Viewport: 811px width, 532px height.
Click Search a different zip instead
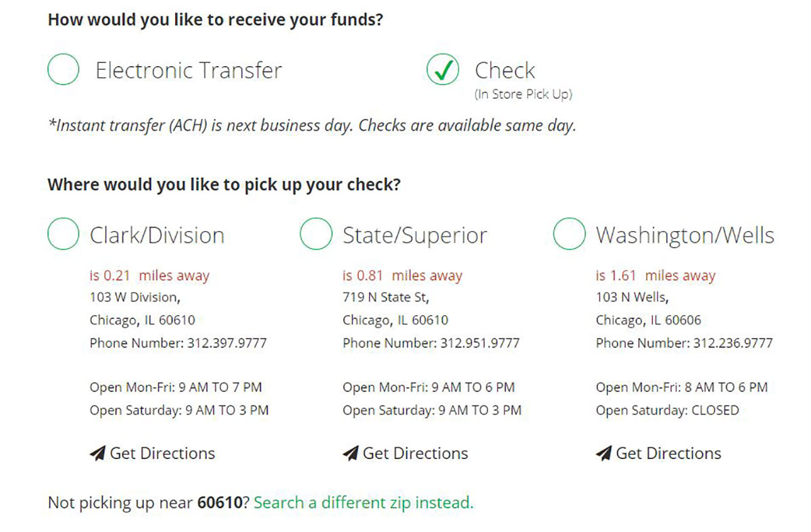pos(364,503)
